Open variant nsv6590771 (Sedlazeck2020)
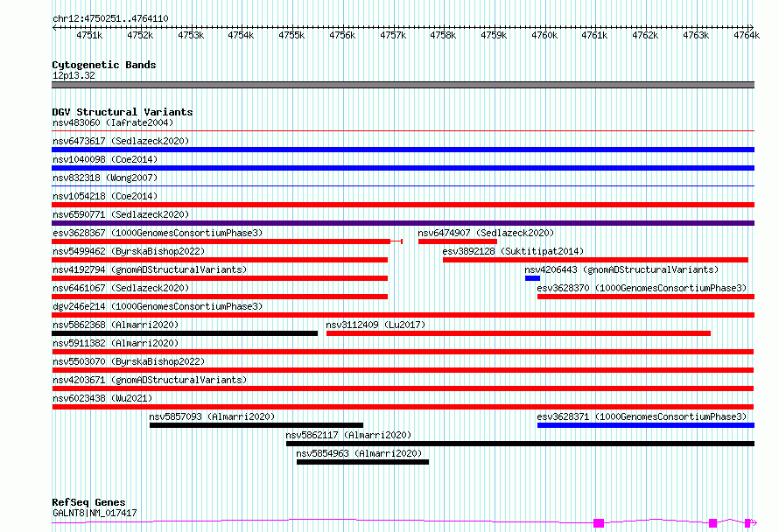 point(121,214)
